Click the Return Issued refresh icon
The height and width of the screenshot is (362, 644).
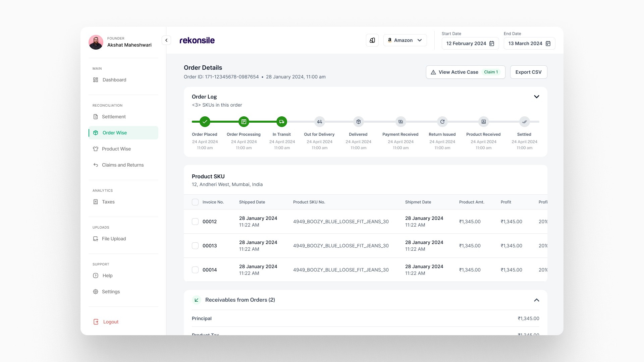[442, 122]
